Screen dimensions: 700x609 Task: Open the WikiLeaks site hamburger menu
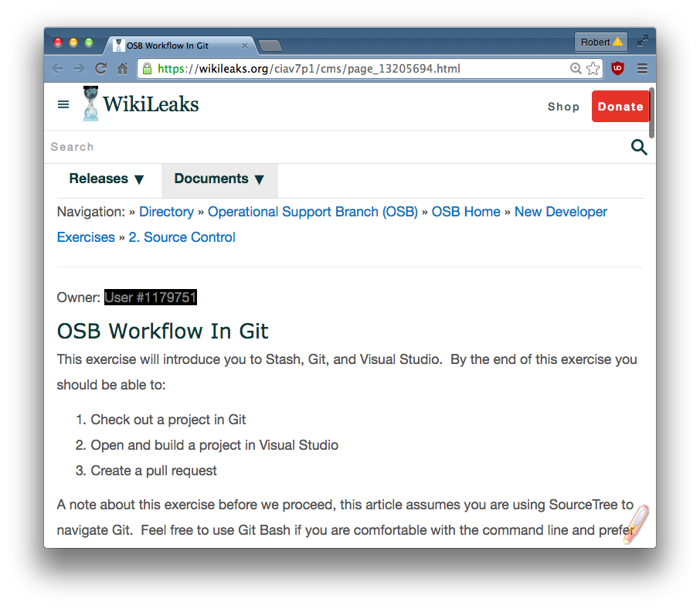(x=63, y=104)
